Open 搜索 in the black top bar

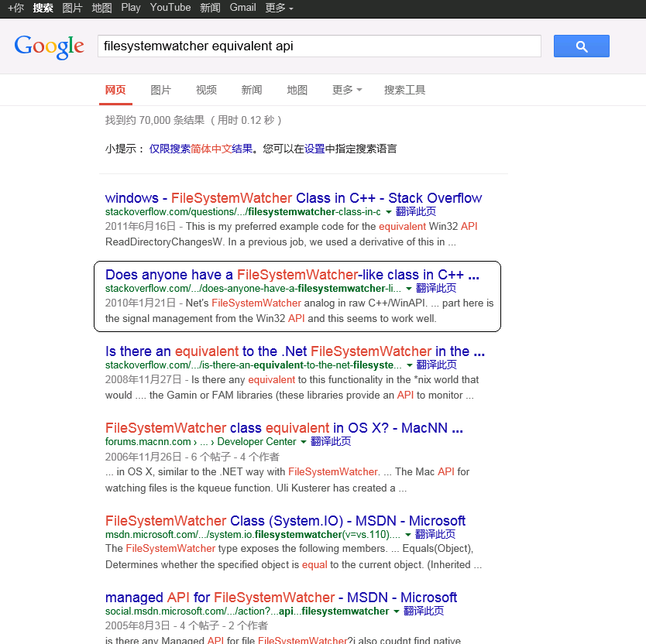click(43, 8)
